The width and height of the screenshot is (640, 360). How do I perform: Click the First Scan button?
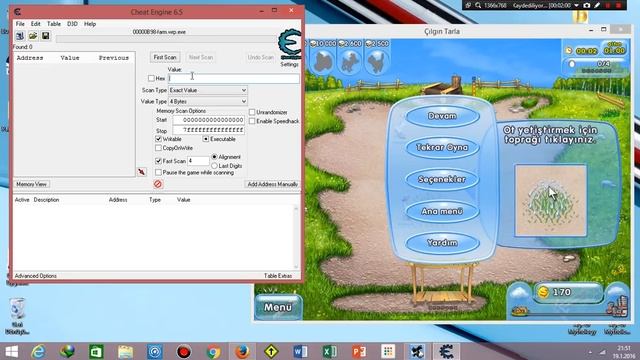(165, 57)
